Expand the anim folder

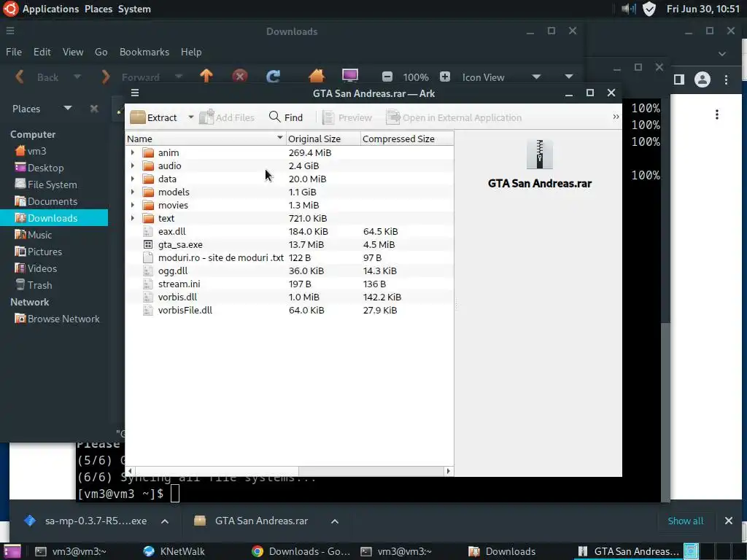[133, 152]
